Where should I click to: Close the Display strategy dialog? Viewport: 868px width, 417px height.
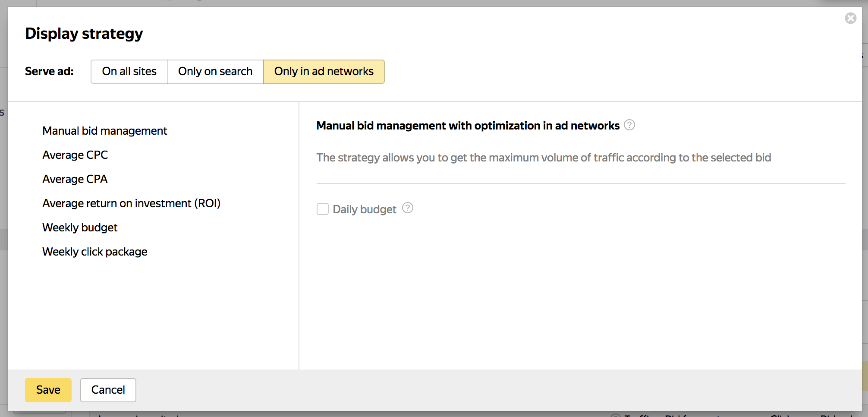point(850,18)
